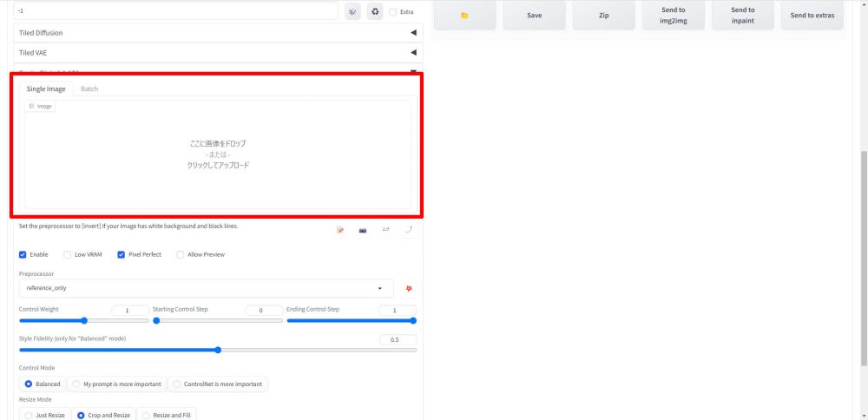
Task: Uncheck the Enable checkbox
Action: (x=23, y=254)
